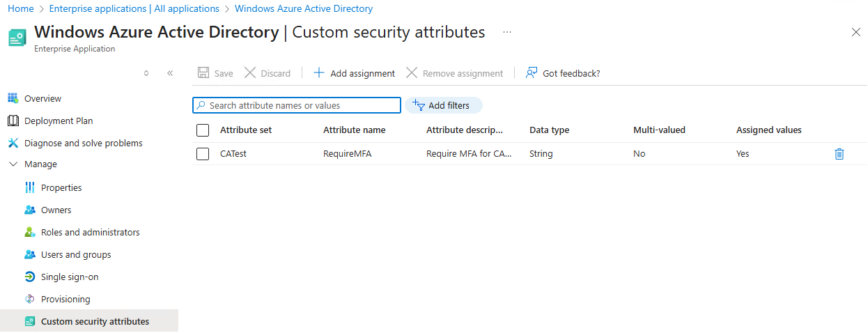The height and width of the screenshot is (333, 868).
Task: Click the Properties bars icon
Action: click(29, 187)
